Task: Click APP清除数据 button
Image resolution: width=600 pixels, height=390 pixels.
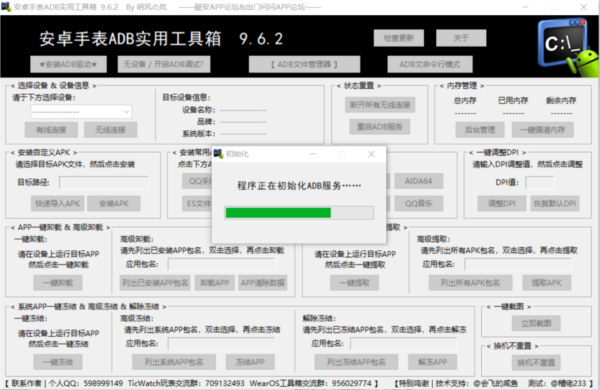Action: 262,283
